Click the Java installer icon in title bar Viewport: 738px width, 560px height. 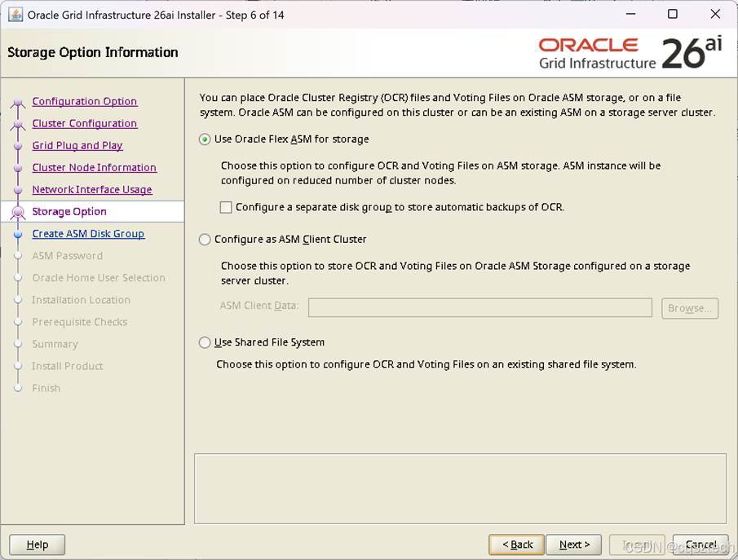(15, 15)
